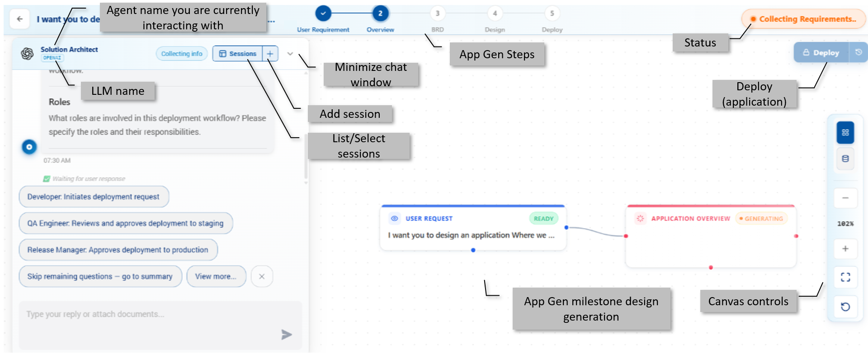This screenshot has width=868, height=354.
Task: Open the User Request canvas node
Action: 473,228
